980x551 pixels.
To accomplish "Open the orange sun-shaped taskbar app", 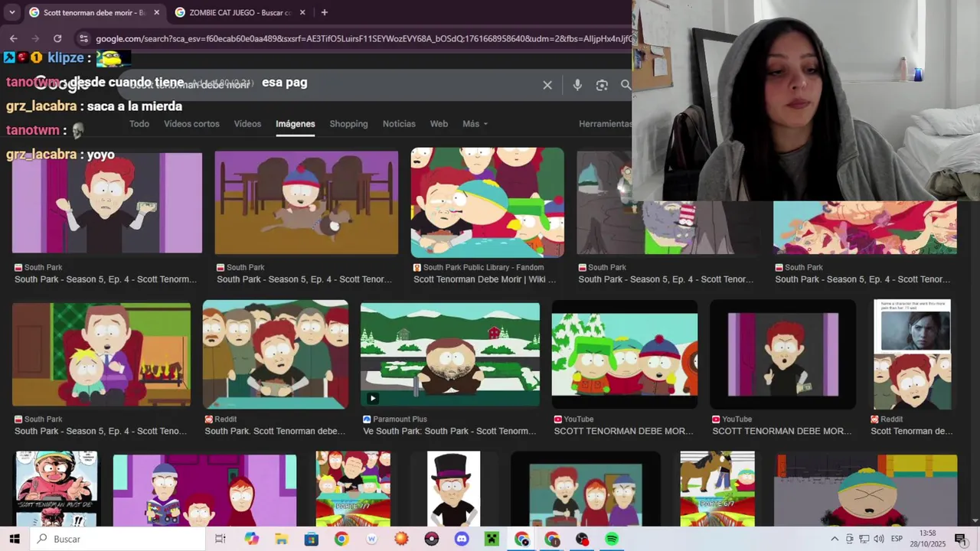I will 401,539.
